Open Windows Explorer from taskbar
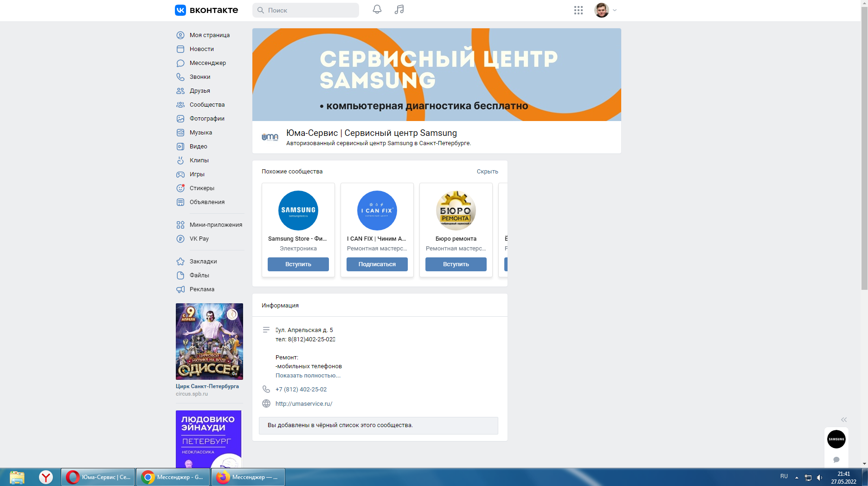The image size is (868, 486). (x=17, y=477)
